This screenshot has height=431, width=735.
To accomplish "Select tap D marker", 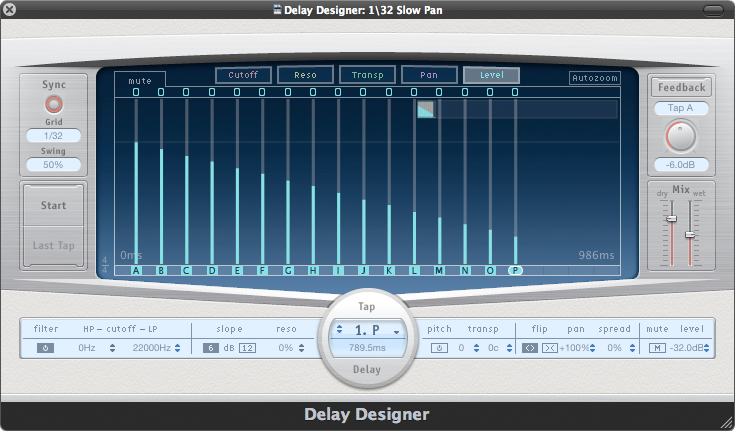I will [x=212, y=271].
